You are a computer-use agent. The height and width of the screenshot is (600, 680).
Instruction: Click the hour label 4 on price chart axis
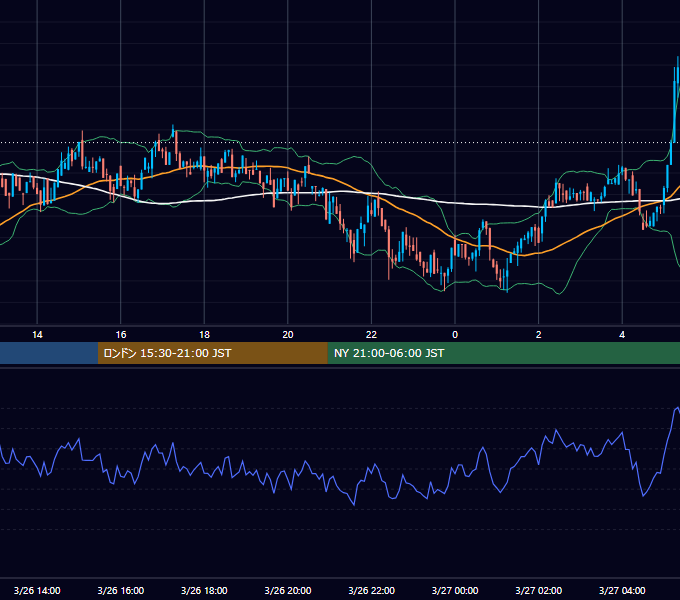tap(622, 335)
